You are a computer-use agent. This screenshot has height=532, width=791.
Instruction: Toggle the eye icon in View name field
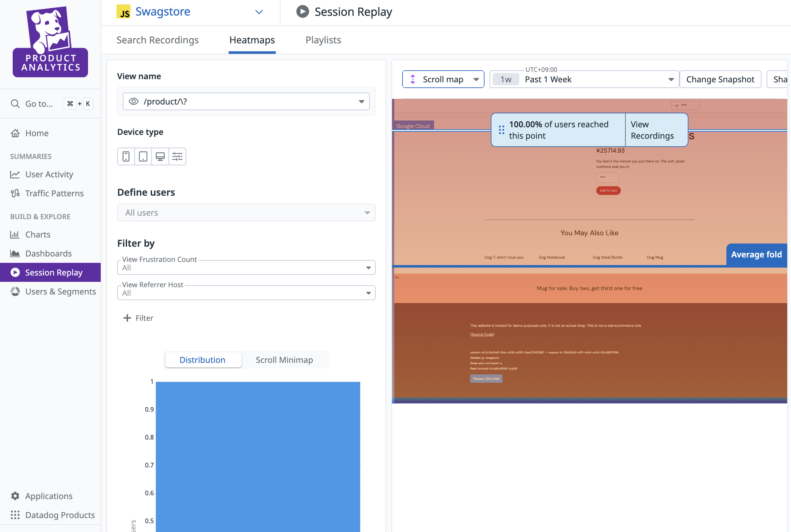coord(134,101)
